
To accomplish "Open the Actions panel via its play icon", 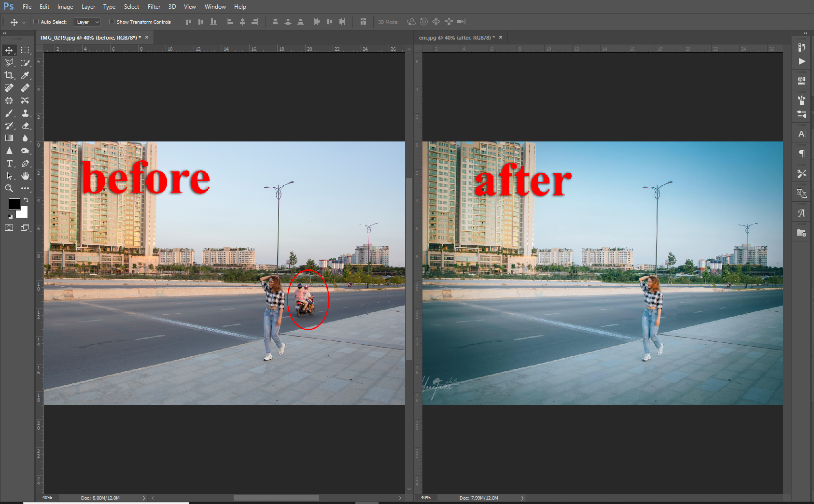I will click(801, 61).
